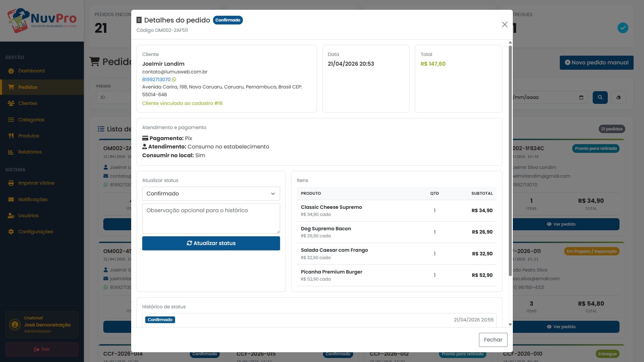Click the history timestamp 21/04/2026 20:55
The width and height of the screenshot is (644, 362).
(x=474, y=320)
